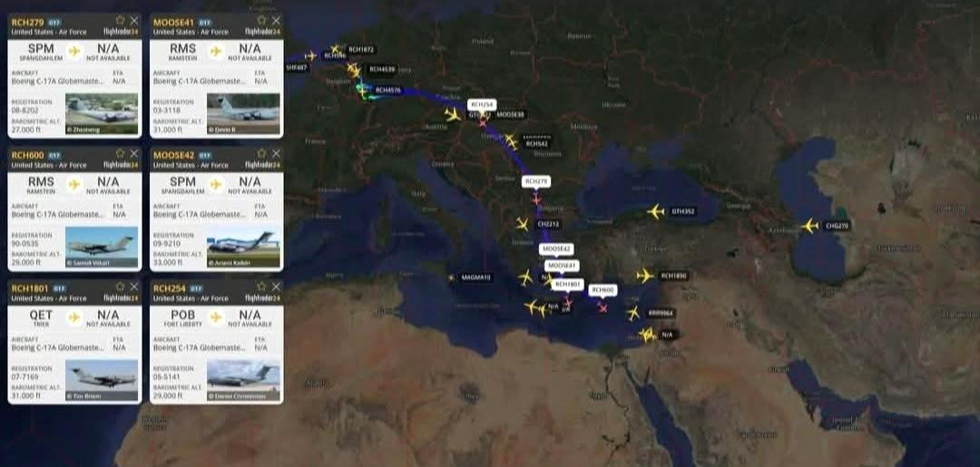Select the MOOSE42 map callout label

(556, 248)
